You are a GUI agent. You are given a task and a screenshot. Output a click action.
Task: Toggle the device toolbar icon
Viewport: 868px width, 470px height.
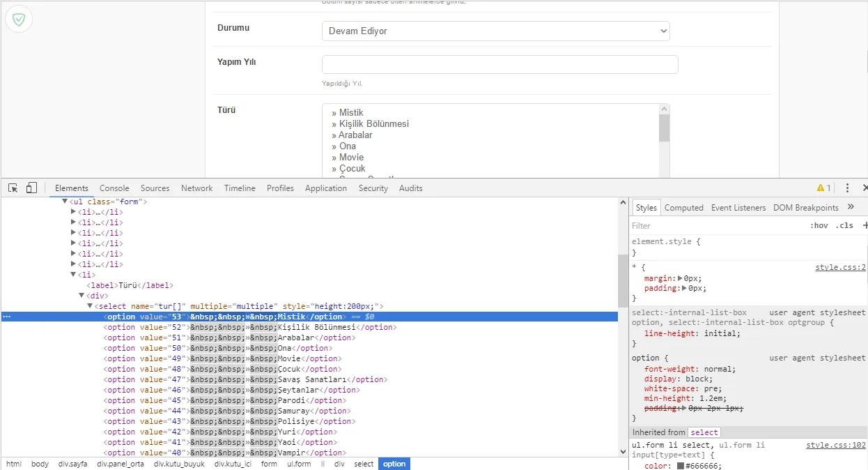(x=31, y=188)
